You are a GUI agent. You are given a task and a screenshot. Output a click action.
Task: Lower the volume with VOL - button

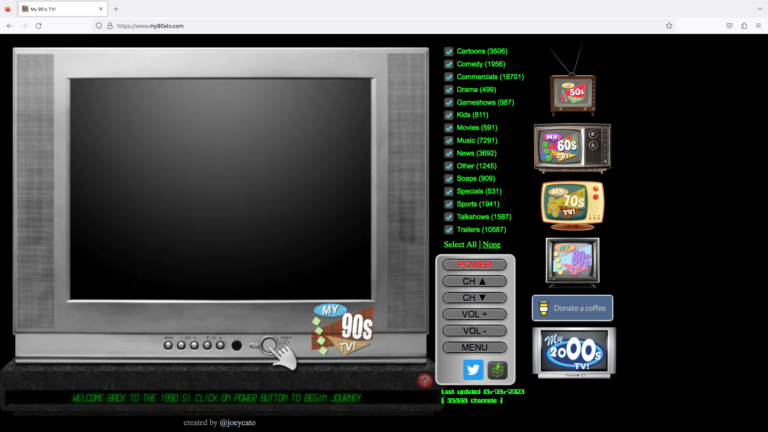(x=475, y=331)
